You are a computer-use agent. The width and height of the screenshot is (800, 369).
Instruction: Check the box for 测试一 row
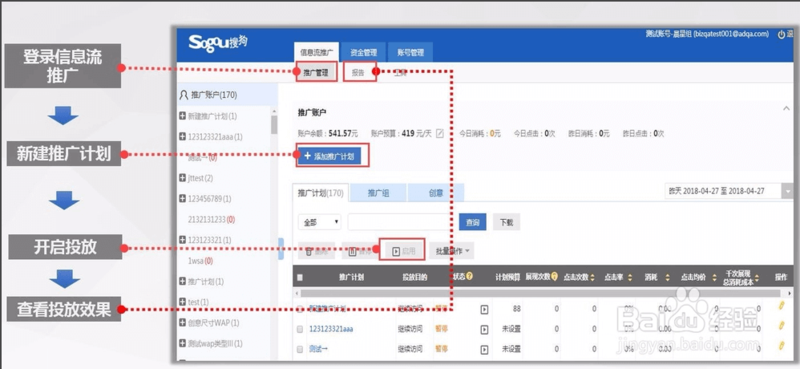pyautogui.click(x=300, y=349)
